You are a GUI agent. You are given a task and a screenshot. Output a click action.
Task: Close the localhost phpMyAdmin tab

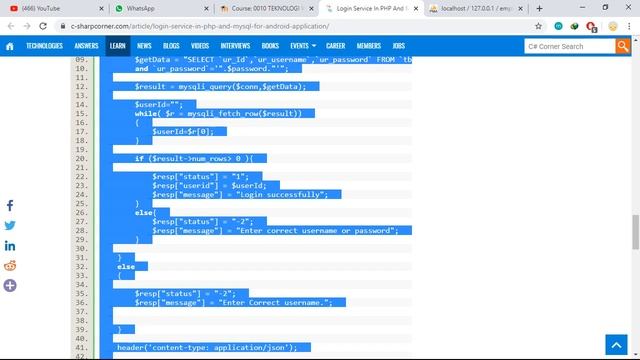pos(520,9)
